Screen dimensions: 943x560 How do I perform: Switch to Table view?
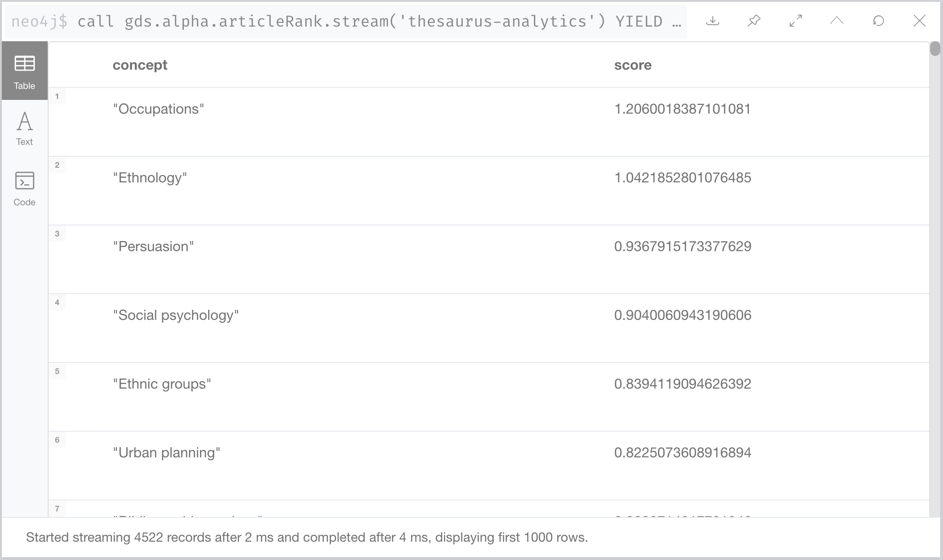[24, 71]
